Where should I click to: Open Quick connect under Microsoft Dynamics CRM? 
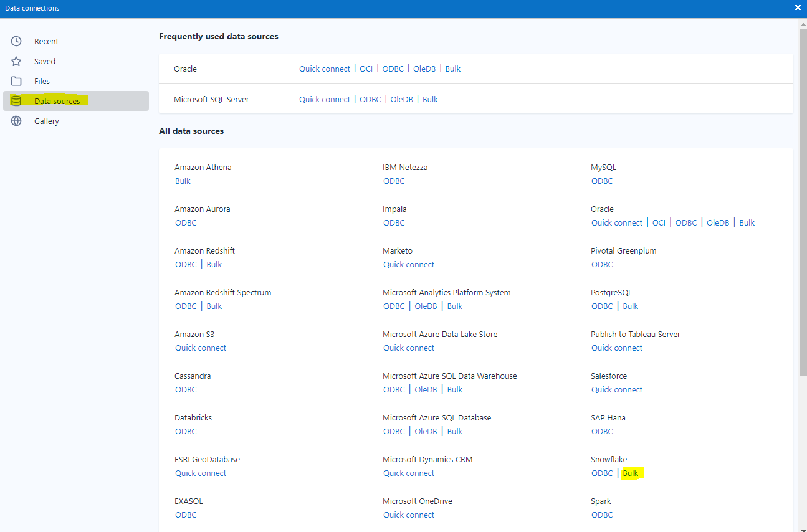pos(409,473)
